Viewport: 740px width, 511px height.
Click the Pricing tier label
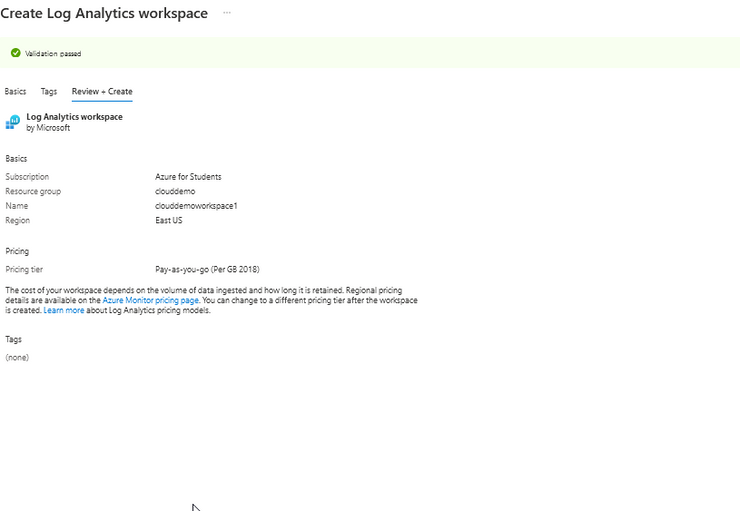[24, 269]
